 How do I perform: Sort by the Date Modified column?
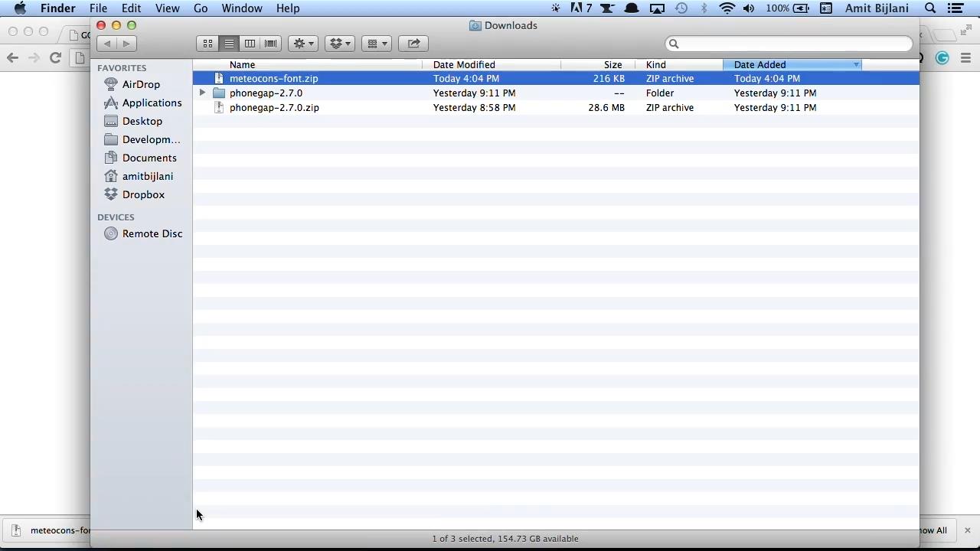(x=492, y=65)
